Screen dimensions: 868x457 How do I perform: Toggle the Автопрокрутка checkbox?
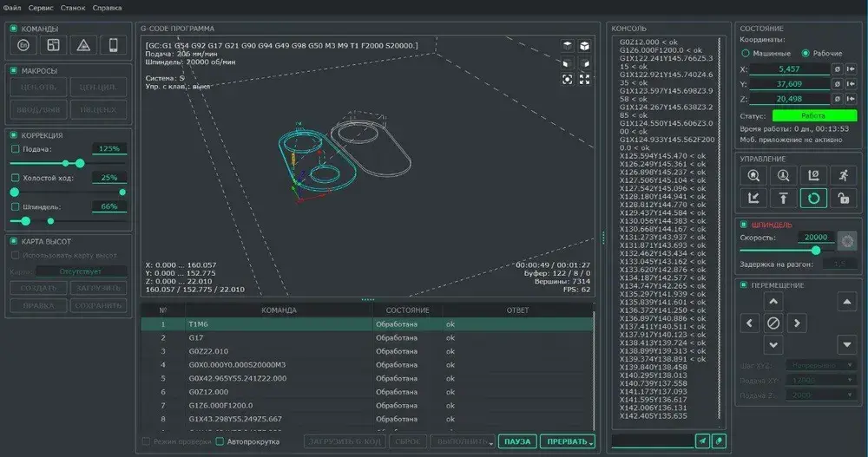220,441
